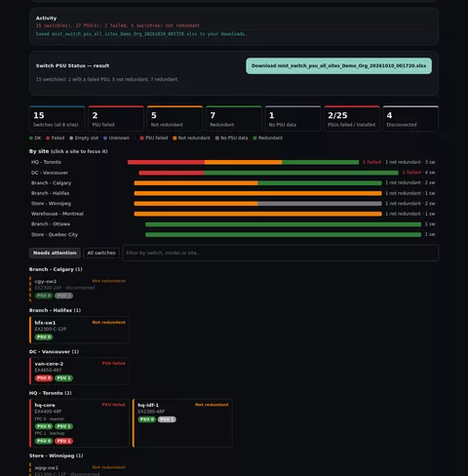
Task: Click the Branch - Calgary (1) group heading
Action: click(x=56, y=269)
